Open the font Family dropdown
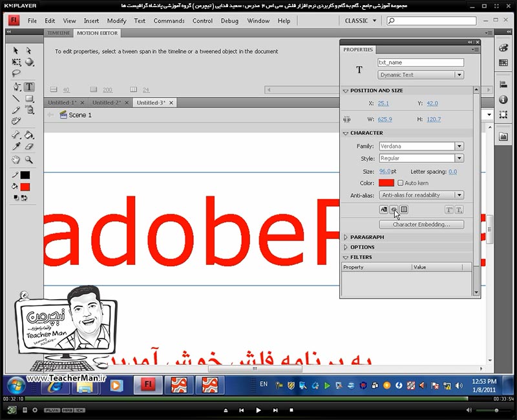Viewport: 517px width, 420px height. coord(459,146)
